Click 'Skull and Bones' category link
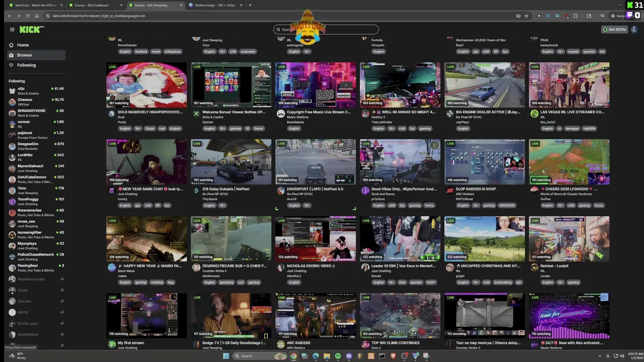The image size is (644, 362). point(384,194)
